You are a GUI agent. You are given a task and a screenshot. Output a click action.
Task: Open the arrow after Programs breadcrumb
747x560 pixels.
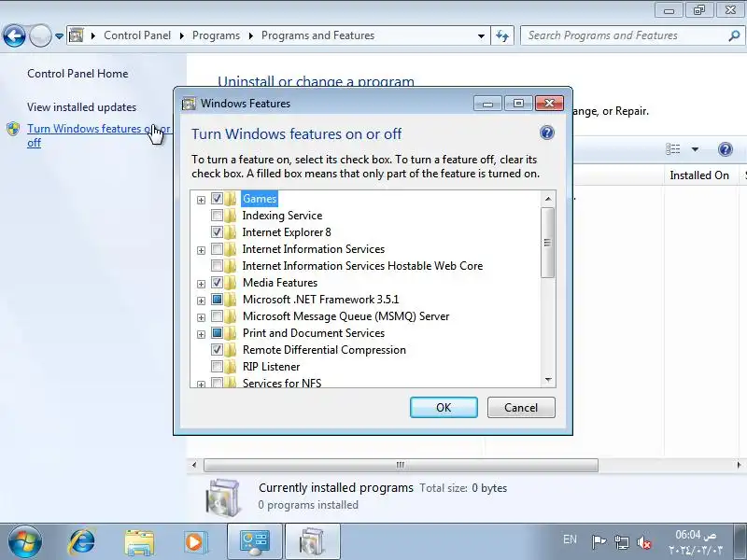[x=250, y=35]
